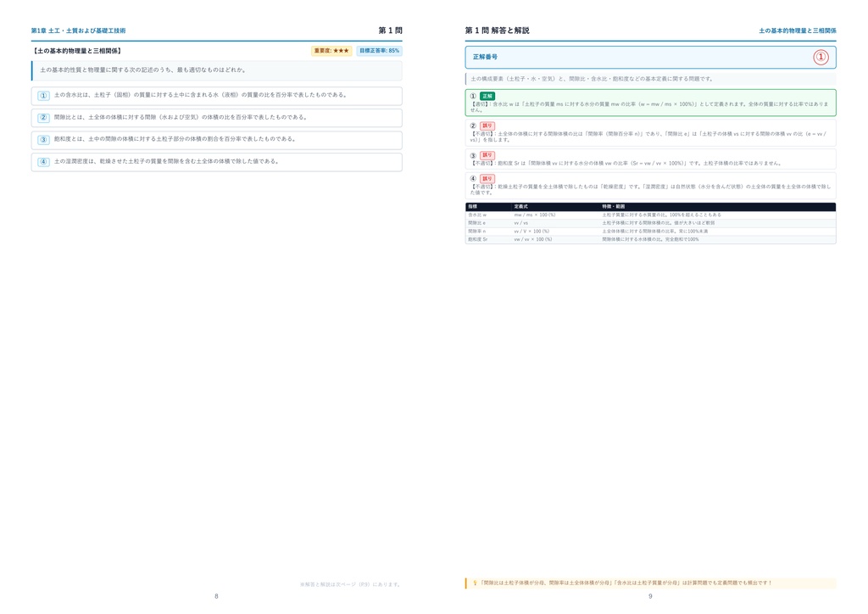
Task: Click the red 誤り badge in explanation ③
Action: (x=487, y=155)
